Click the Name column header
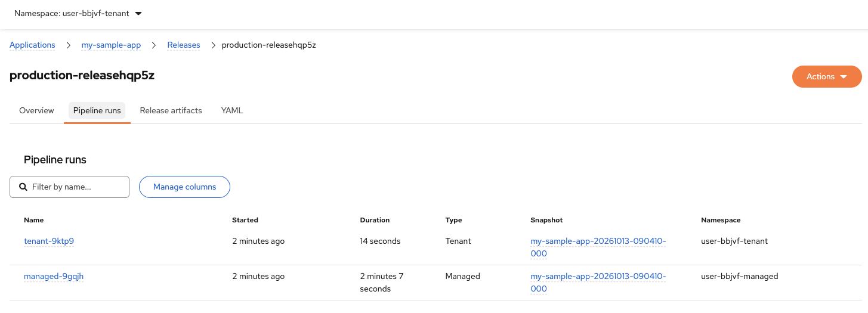 point(34,221)
